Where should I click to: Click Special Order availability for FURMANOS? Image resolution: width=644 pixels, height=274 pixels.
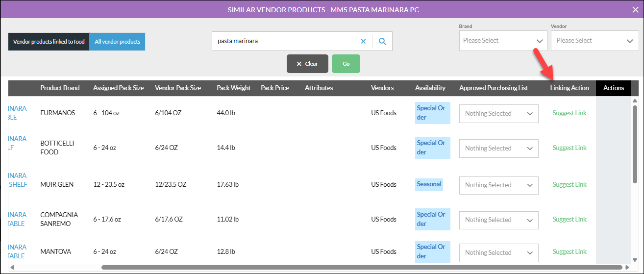tap(432, 113)
